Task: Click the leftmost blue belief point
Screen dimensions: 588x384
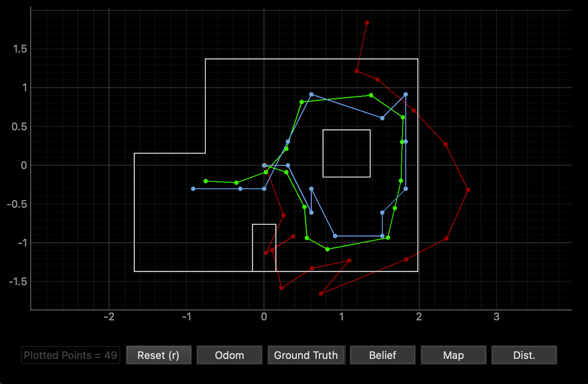Action: 193,189
